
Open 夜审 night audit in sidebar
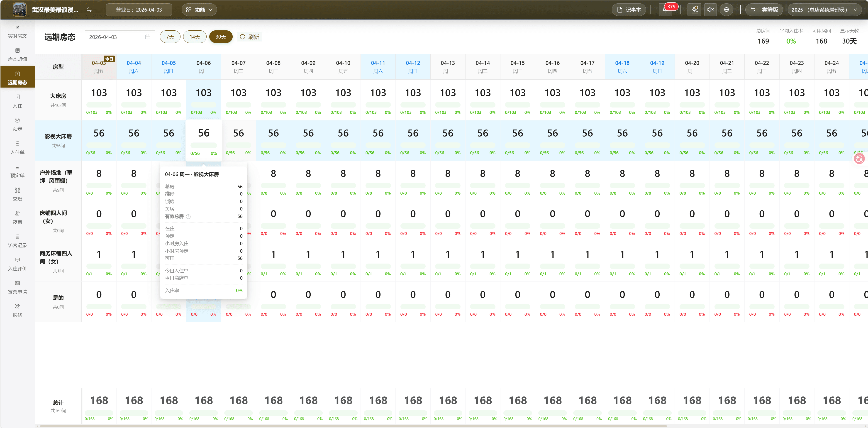tap(17, 217)
